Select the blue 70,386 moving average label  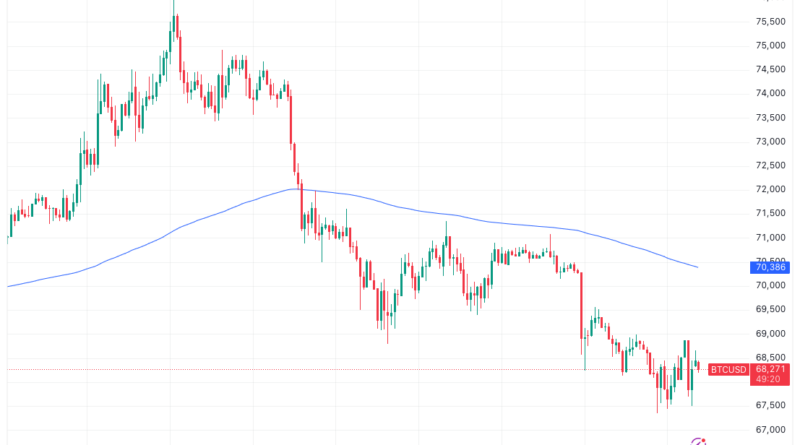coord(769,267)
